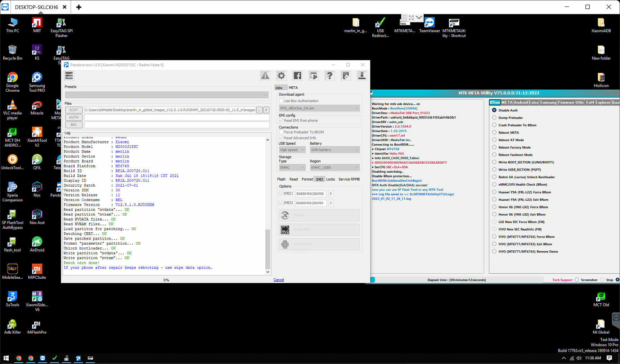This screenshot has height=364, width=620.
Task: Switch to Format tab in Pandora
Action: coord(307,179)
